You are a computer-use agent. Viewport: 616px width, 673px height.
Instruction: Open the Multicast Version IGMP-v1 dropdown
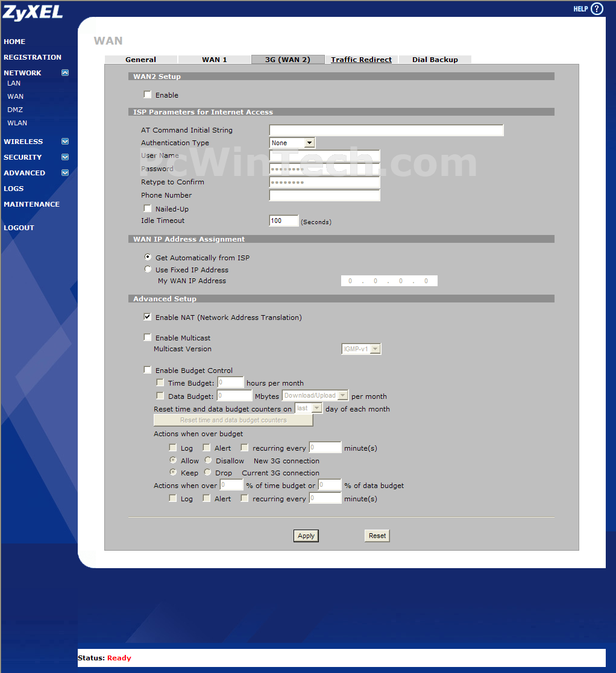tap(361, 349)
